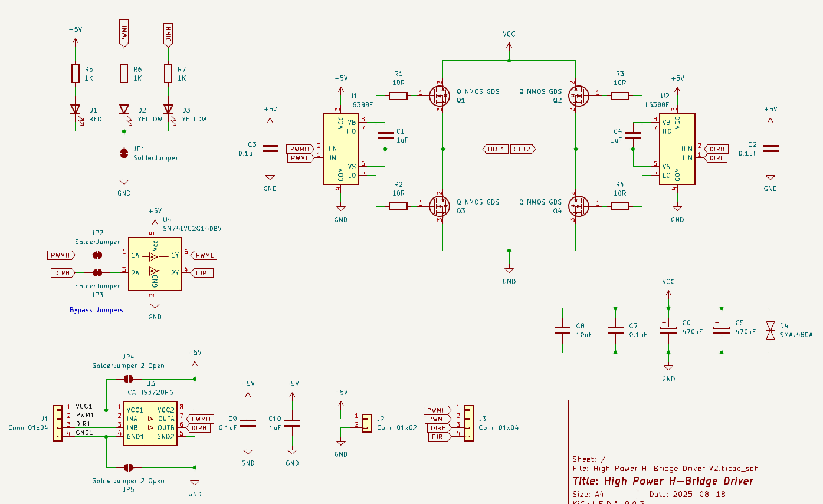Select resistor R5 symbol

[76, 74]
